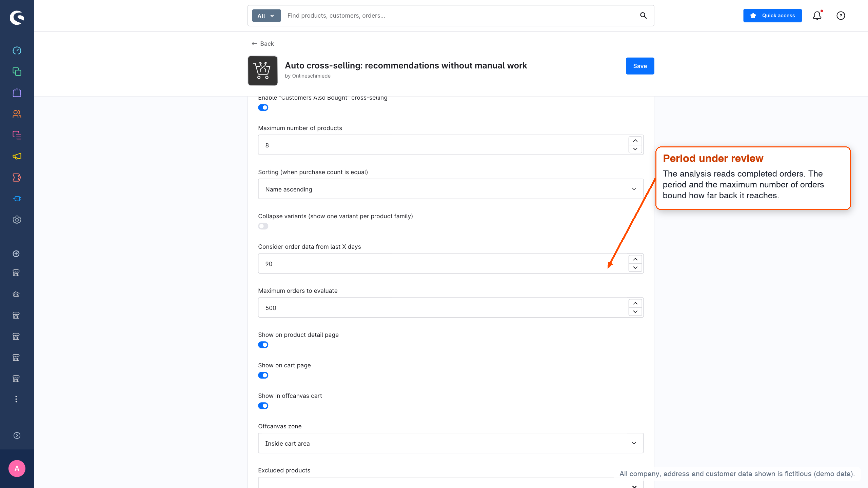Open the user avatar A menu
Image resolution: width=868 pixels, height=488 pixels.
17,468
